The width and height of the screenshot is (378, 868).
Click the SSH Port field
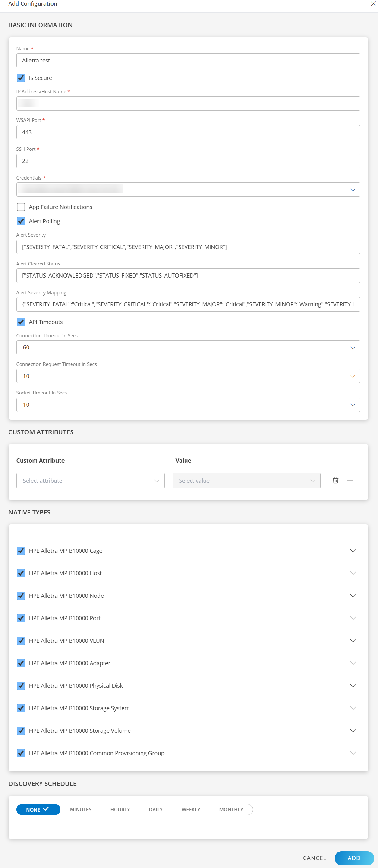188,161
